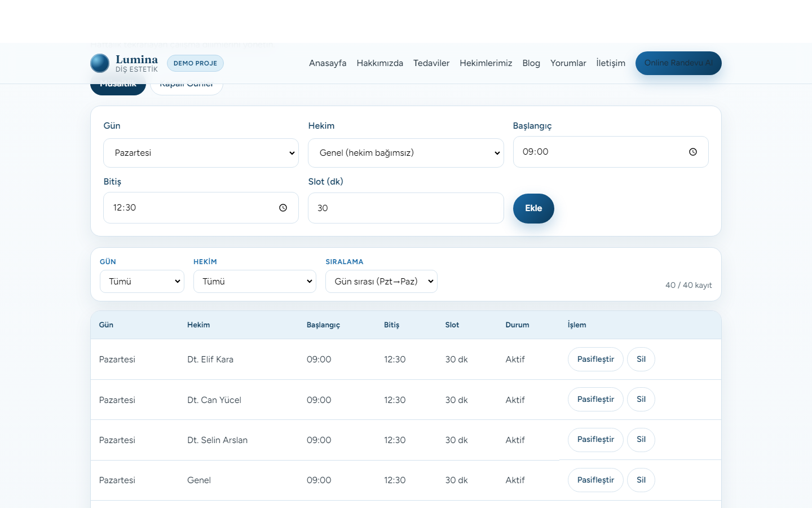Go to İletişim in the navigation
The image size is (812, 508).
point(611,63)
